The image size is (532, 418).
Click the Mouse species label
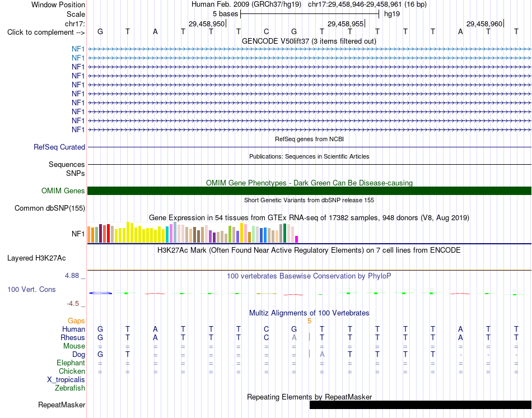click(x=74, y=346)
